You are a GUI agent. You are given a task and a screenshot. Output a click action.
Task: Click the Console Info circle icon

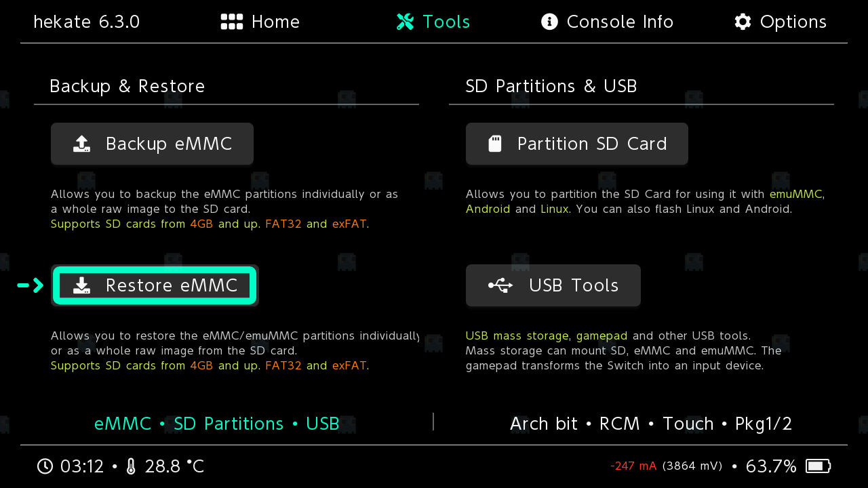pyautogui.click(x=549, y=22)
